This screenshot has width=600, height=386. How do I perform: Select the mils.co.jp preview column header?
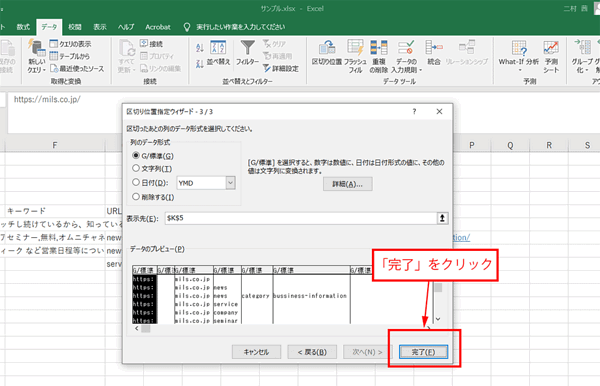(x=194, y=270)
